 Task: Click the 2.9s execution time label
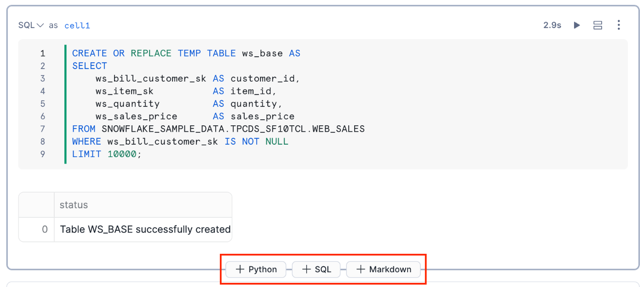(552, 25)
